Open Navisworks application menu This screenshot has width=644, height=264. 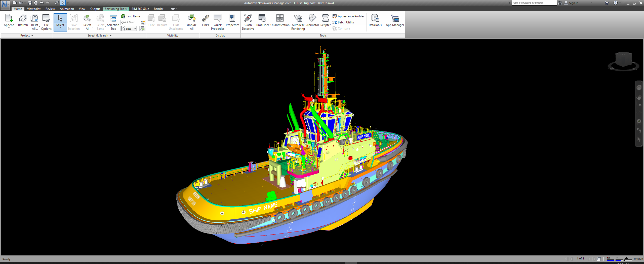tap(5, 5)
